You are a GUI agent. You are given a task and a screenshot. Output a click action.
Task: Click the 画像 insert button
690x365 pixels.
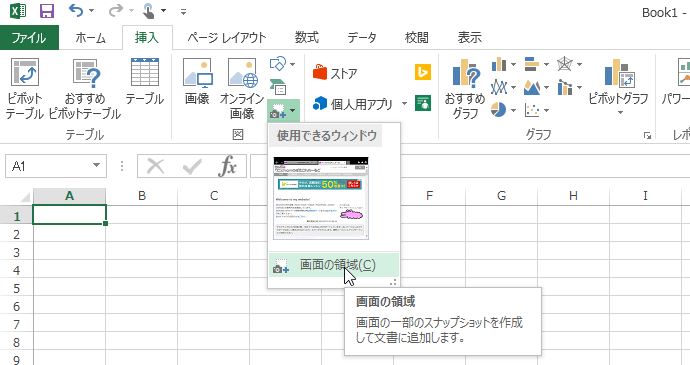click(197, 82)
